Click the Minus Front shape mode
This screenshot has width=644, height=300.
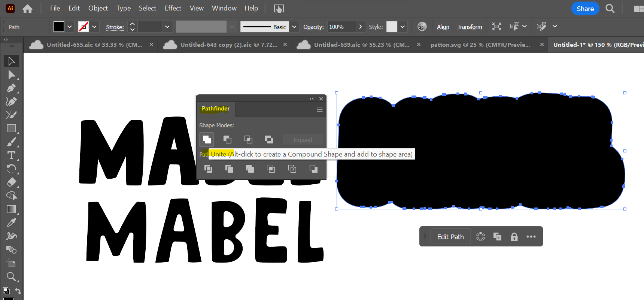(227, 140)
